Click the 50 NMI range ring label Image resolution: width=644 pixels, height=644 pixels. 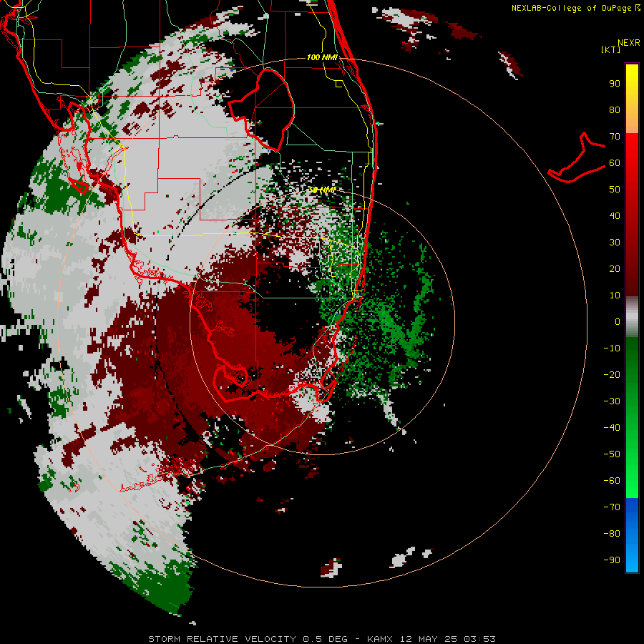[322, 190]
